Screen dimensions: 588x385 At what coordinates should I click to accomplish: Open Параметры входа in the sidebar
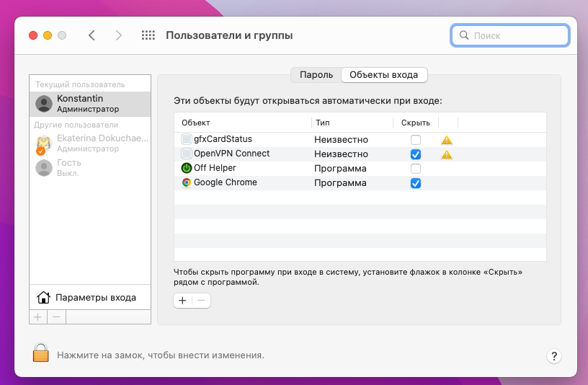point(95,298)
